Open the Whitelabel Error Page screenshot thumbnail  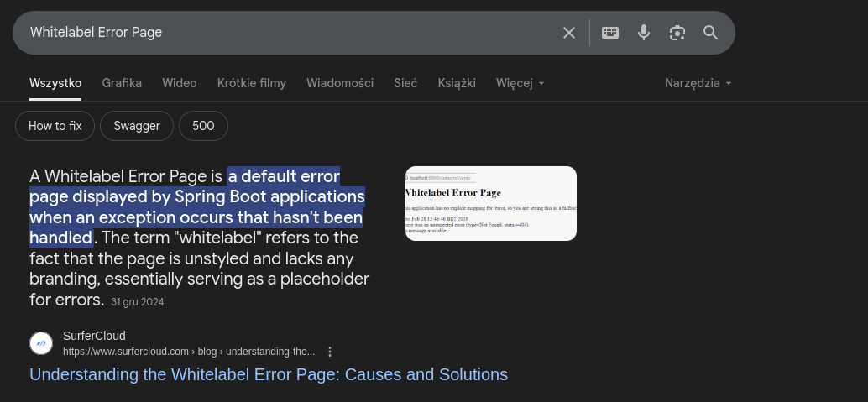pos(491,203)
